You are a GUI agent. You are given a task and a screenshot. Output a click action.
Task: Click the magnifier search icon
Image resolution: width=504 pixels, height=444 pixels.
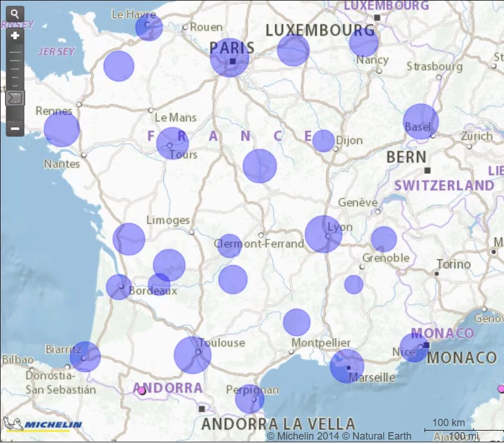point(15,14)
